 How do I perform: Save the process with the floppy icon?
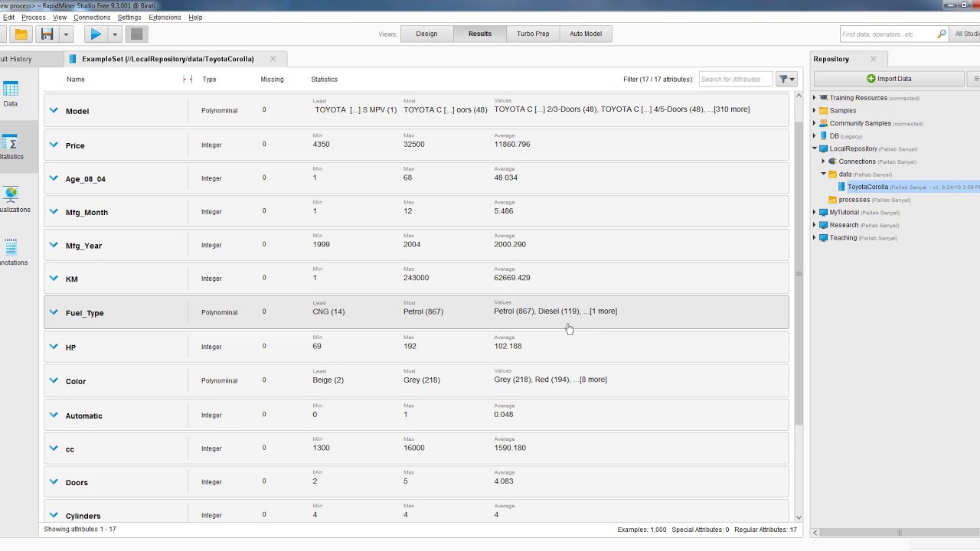47,34
